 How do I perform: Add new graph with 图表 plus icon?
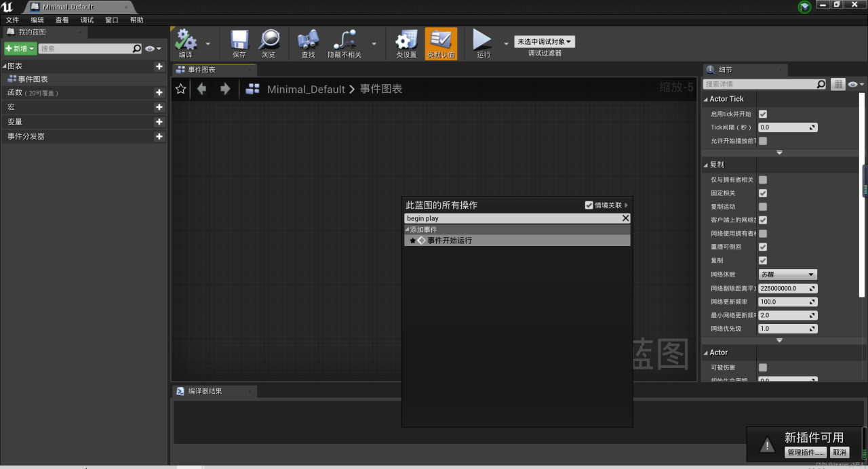159,66
